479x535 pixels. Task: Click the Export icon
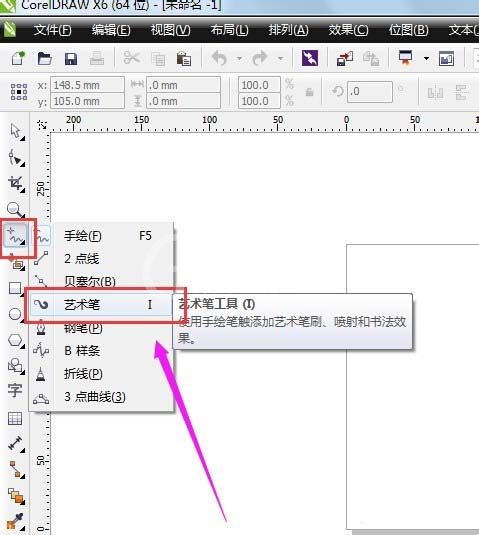click(x=371, y=58)
